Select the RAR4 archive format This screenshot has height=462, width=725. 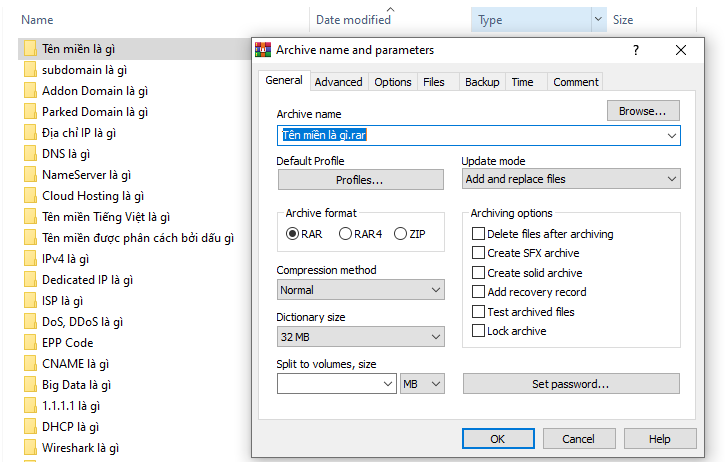(x=346, y=234)
